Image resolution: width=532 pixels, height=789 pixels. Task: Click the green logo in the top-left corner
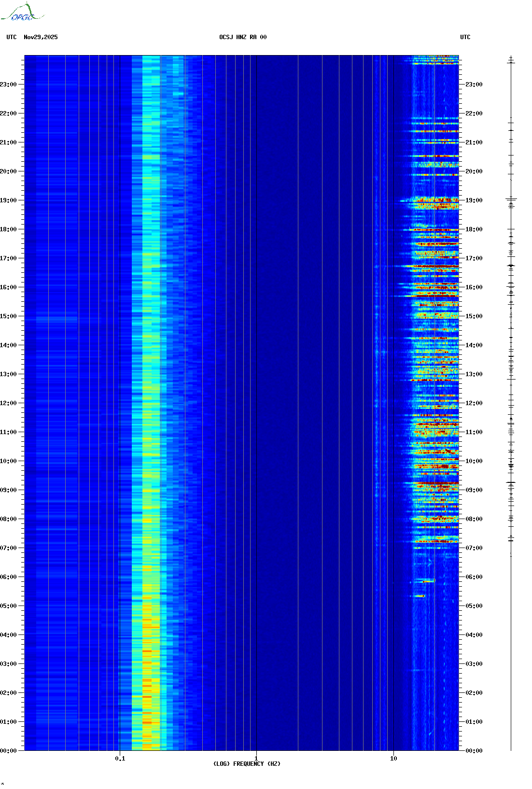click(x=22, y=13)
